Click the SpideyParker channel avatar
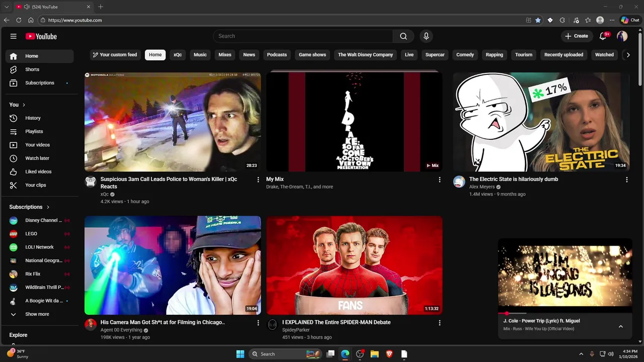Image resolution: width=644 pixels, height=362 pixels. click(x=272, y=325)
